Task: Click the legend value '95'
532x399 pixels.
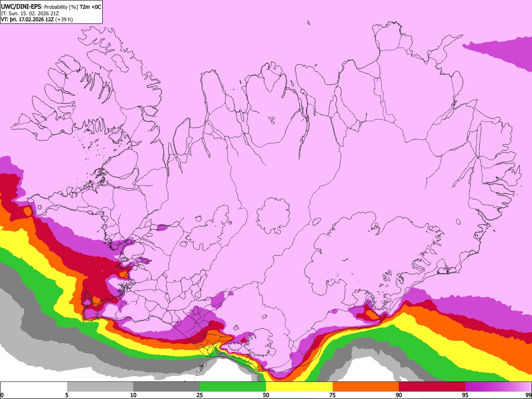Action: point(465,395)
